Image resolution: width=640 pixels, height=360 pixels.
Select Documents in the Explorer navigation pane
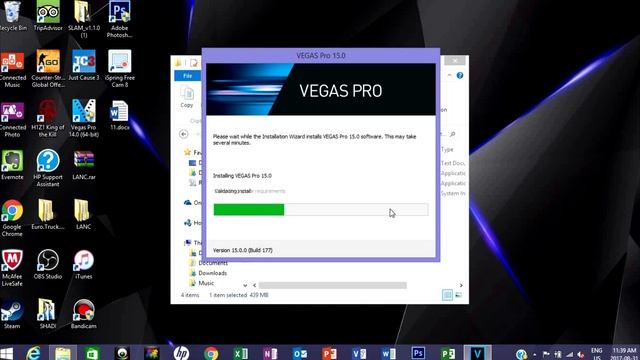pos(213,263)
